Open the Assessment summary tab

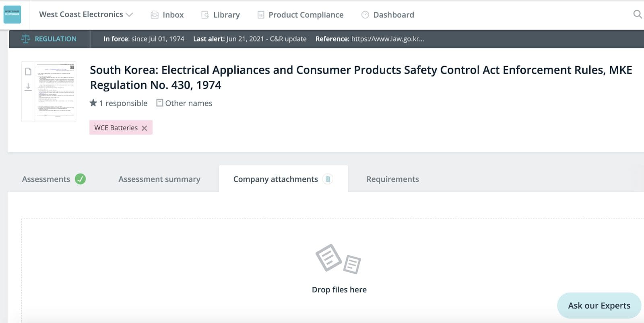pos(159,179)
